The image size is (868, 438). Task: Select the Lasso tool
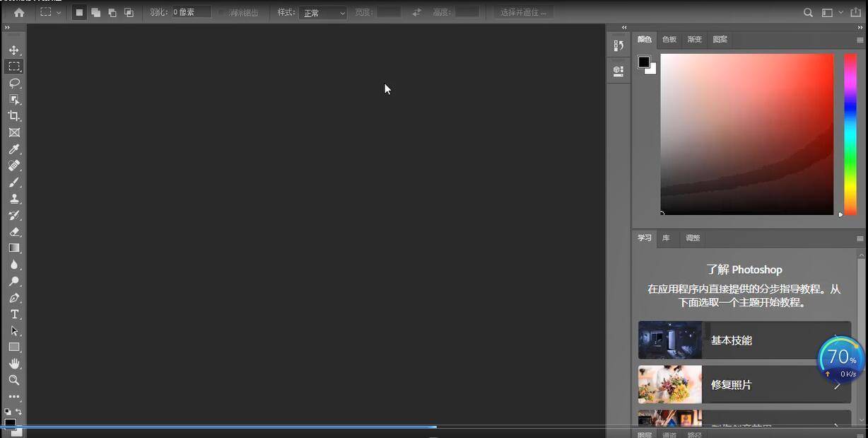[x=14, y=83]
